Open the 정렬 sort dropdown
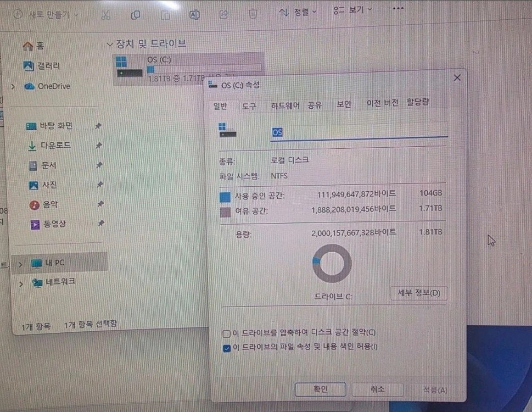Image resolution: width=532 pixels, height=412 pixels. tap(298, 13)
